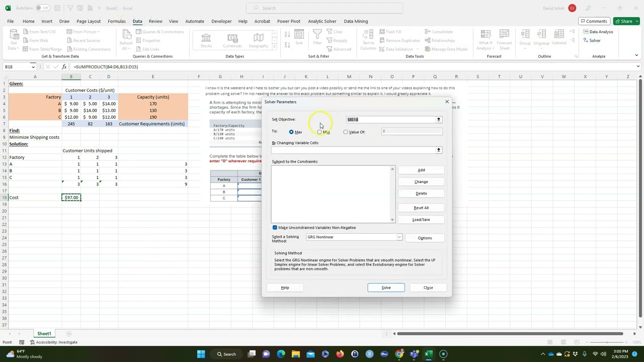Click the Sort Z to A icon

287,45
